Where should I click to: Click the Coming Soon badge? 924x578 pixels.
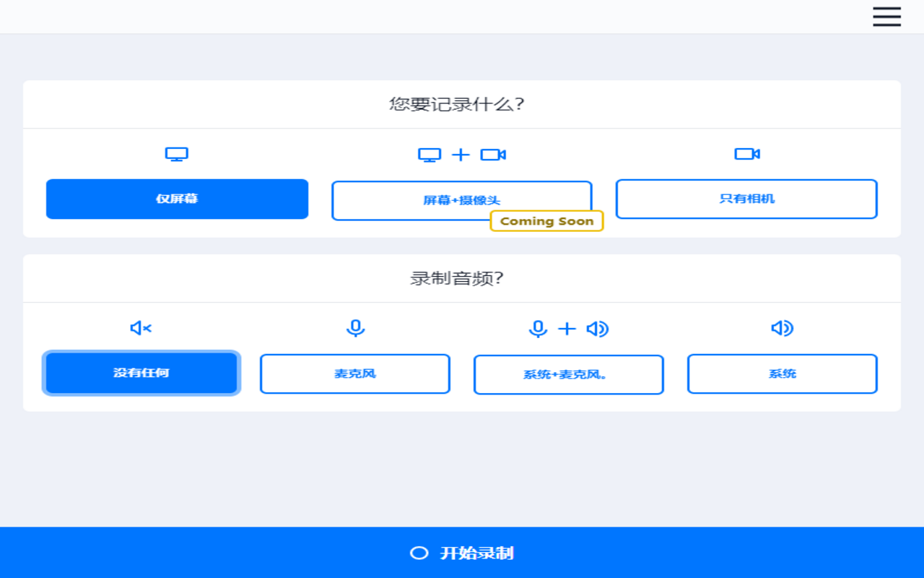point(547,221)
